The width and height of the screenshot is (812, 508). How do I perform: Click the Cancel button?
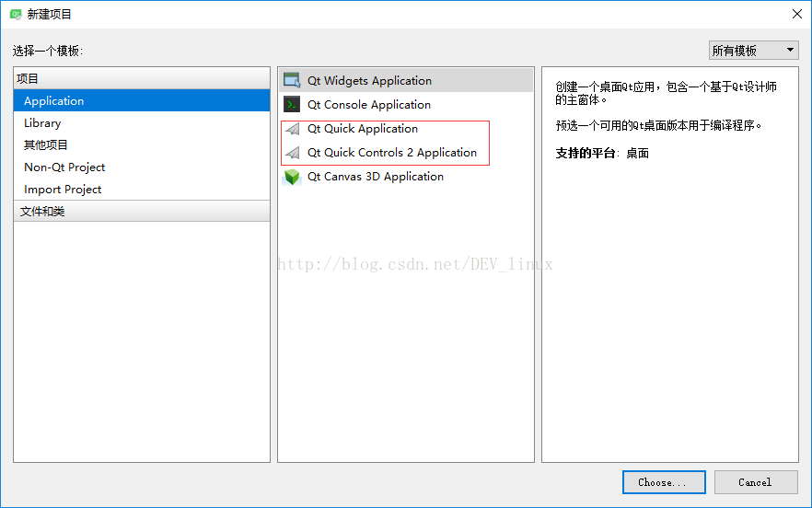tap(756, 482)
